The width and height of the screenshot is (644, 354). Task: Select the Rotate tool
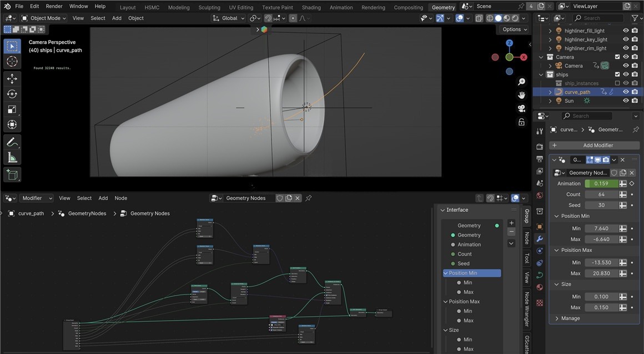12,94
